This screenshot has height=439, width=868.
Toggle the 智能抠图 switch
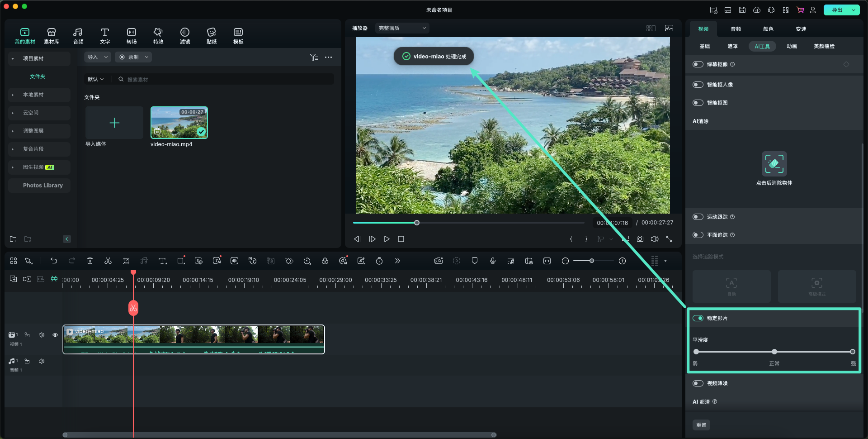(x=698, y=103)
